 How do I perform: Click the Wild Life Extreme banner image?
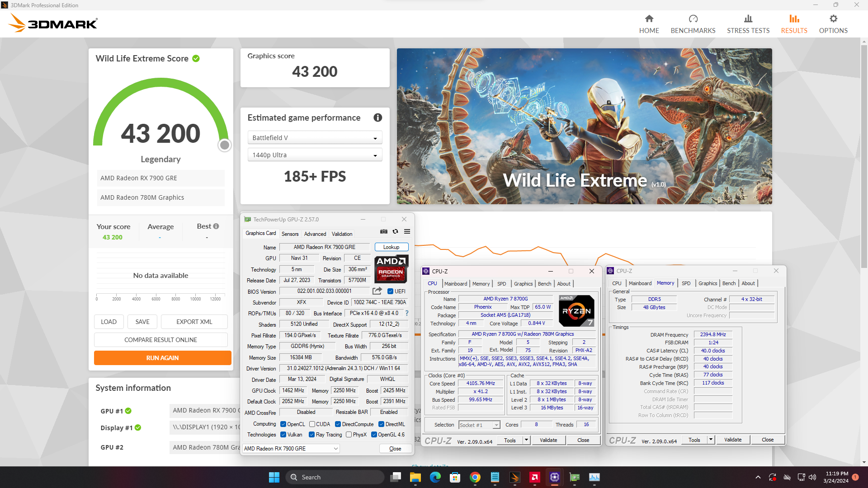(584, 126)
